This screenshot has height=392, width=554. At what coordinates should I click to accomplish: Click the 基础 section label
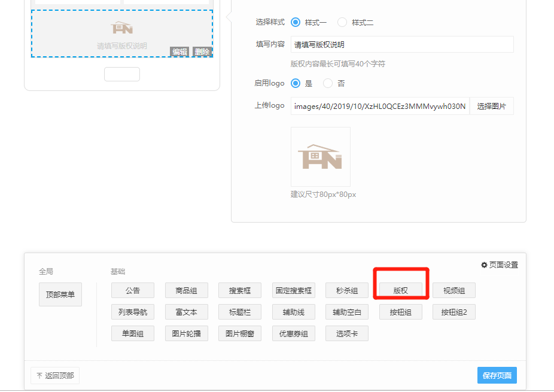click(x=118, y=272)
